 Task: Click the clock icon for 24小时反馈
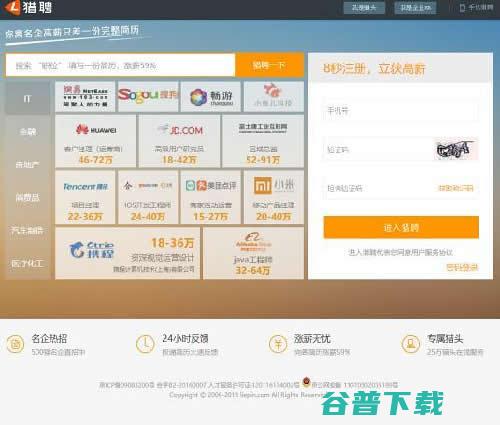[x=145, y=344]
